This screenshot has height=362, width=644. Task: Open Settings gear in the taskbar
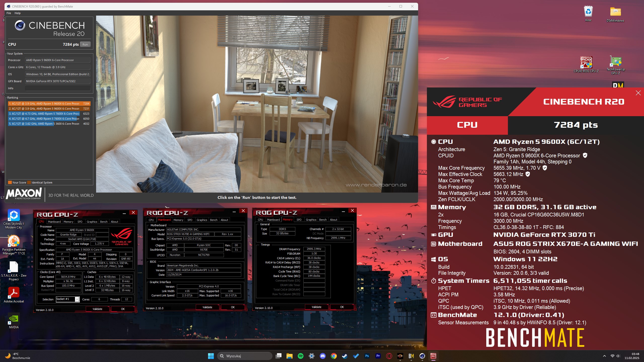pos(311,356)
